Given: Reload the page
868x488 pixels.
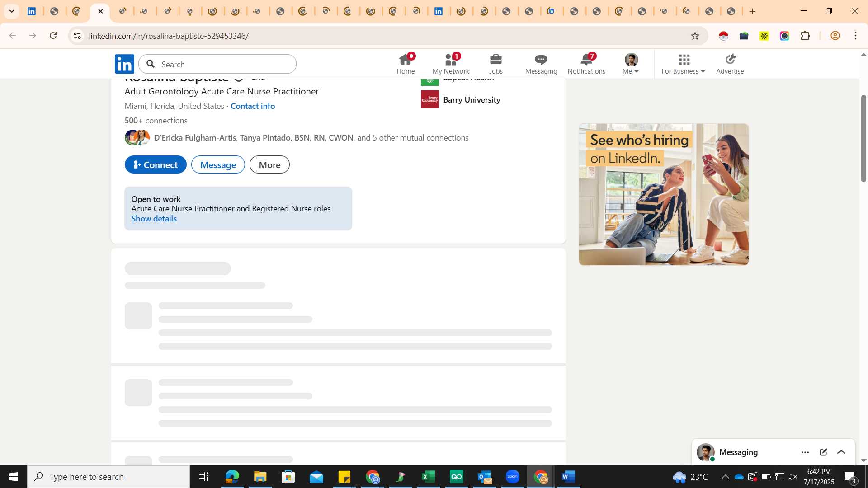Looking at the screenshot, I should (x=53, y=36).
